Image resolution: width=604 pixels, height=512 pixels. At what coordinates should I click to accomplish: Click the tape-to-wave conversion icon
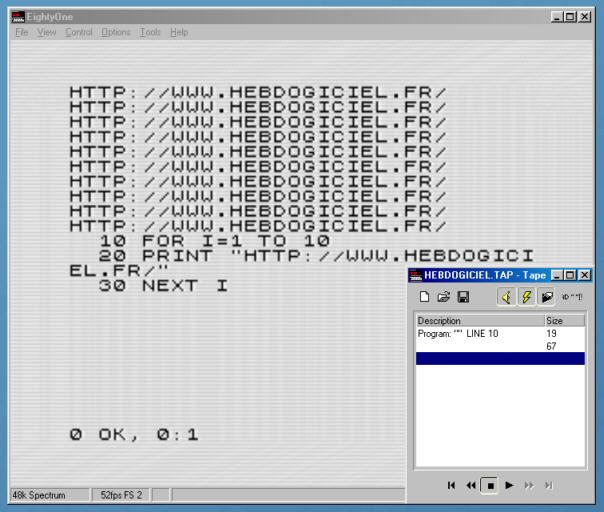coord(572,297)
